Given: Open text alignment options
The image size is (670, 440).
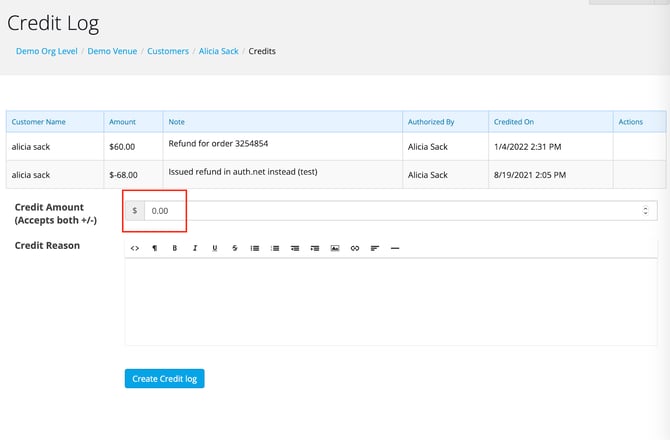Looking at the screenshot, I should (x=375, y=248).
